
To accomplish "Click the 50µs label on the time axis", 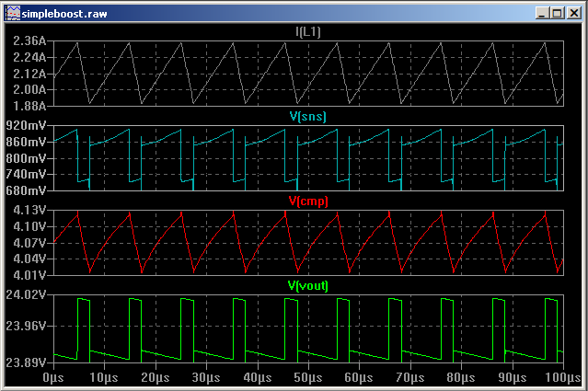I will coord(308,377).
